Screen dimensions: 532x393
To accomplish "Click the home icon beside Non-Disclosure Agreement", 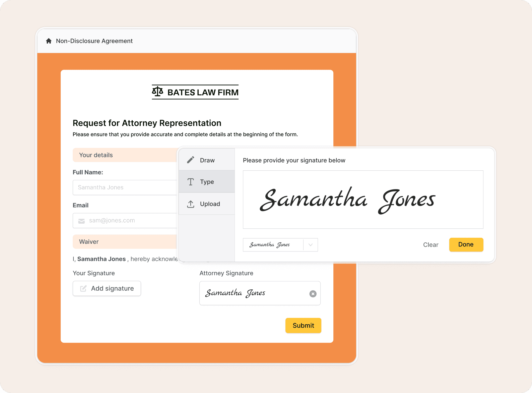I will [x=49, y=41].
